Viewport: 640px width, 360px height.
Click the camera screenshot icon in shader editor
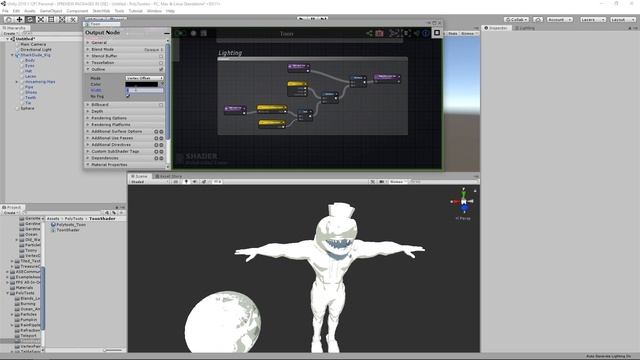(x=380, y=33)
